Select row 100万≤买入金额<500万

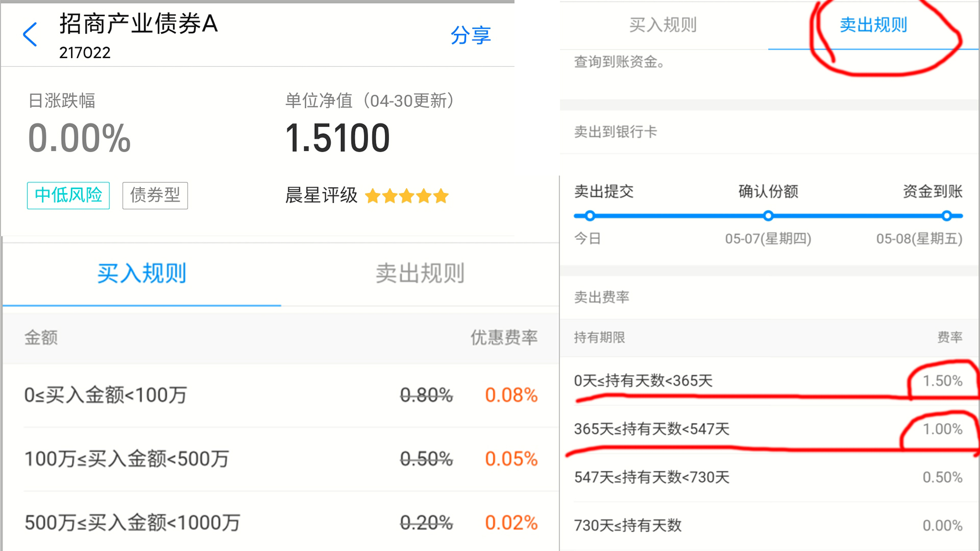[x=281, y=459]
